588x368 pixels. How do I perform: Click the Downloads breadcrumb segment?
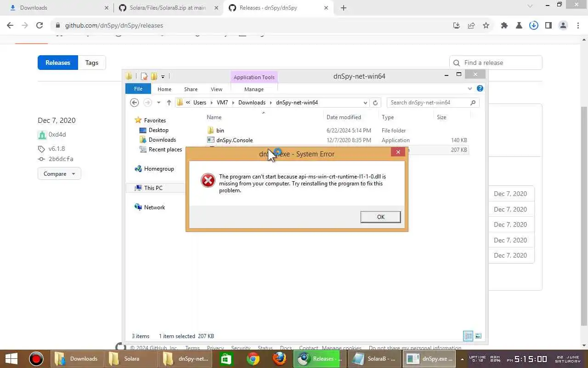tap(252, 103)
